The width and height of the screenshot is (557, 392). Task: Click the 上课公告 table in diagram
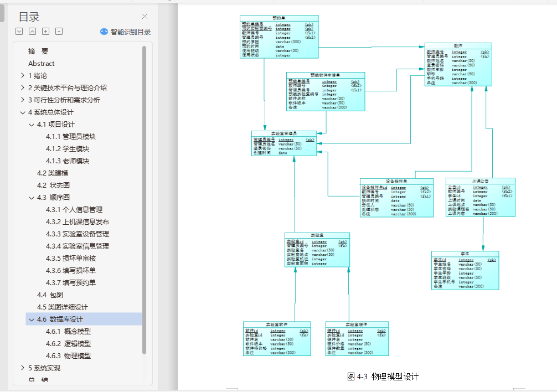[480, 198]
